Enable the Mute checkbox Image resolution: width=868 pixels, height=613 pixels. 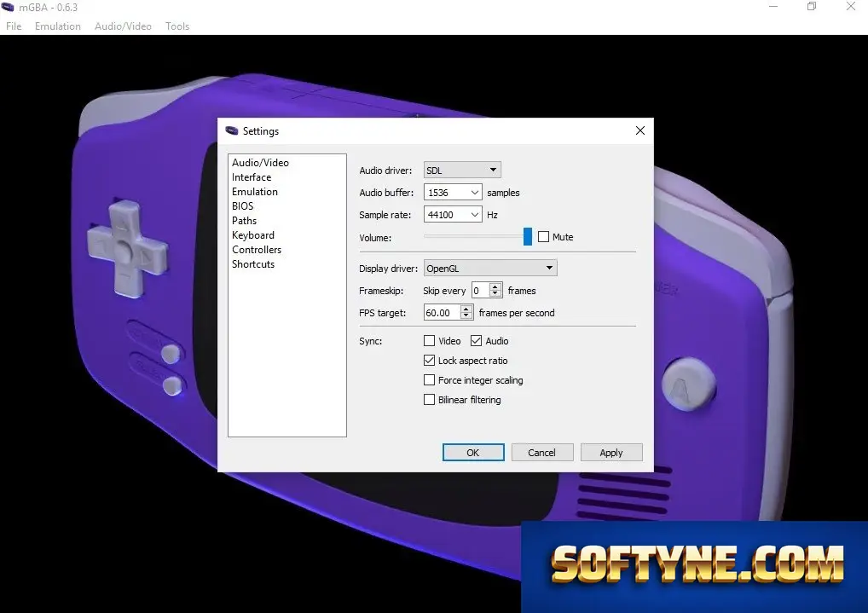pyautogui.click(x=544, y=237)
